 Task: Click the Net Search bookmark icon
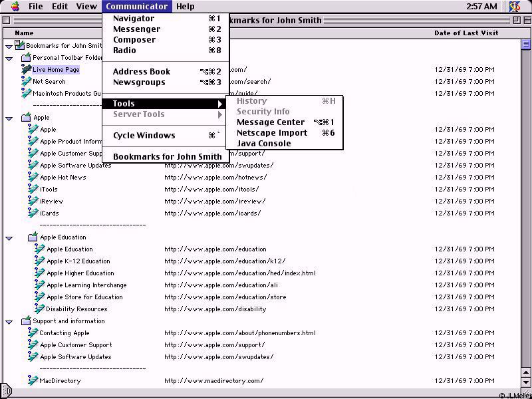26,82
